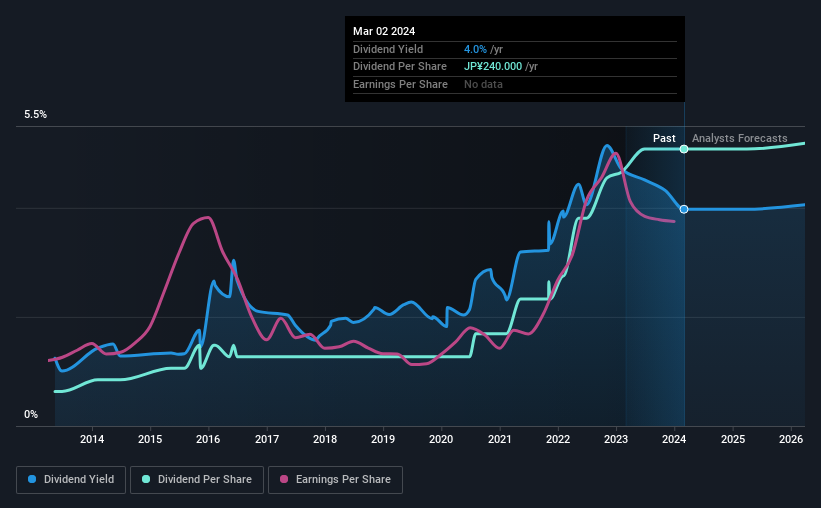Click the tooltip's Dividend Yield row label
Viewport: 821px width, 508px height.
coord(387,49)
